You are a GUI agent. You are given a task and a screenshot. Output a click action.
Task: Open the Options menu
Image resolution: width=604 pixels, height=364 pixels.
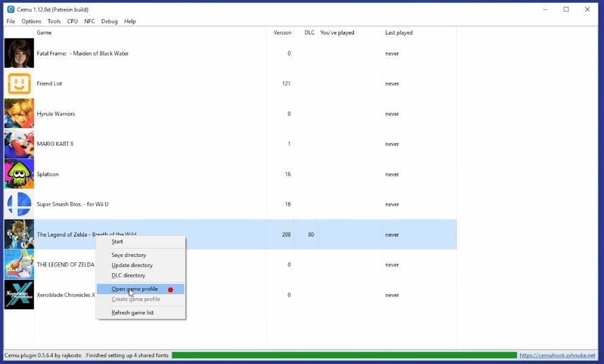click(31, 21)
